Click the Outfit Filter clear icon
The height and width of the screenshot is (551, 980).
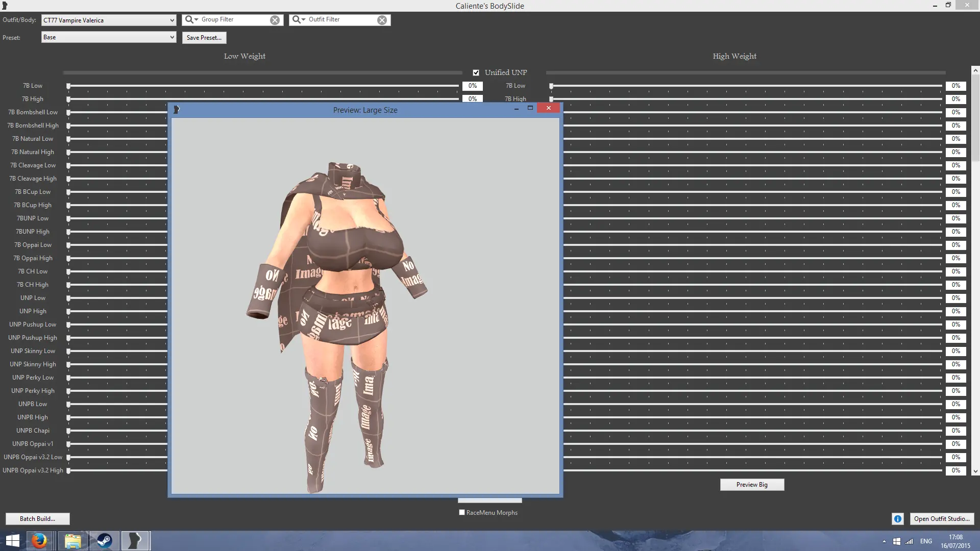click(382, 19)
